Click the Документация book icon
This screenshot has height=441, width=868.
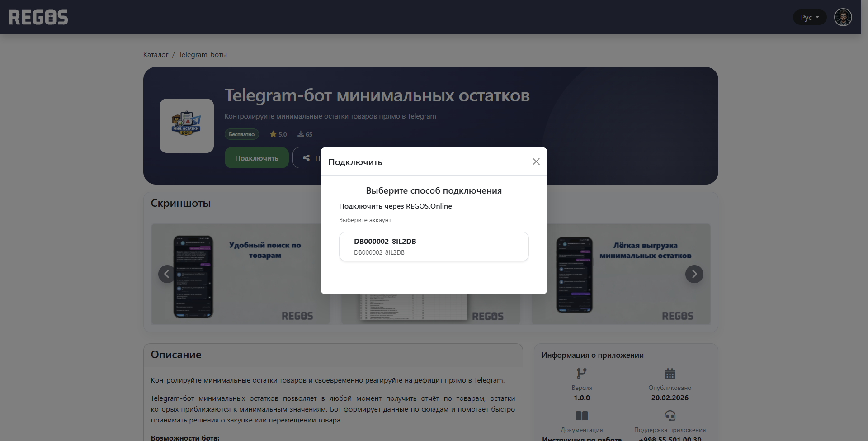click(x=581, y=416)
